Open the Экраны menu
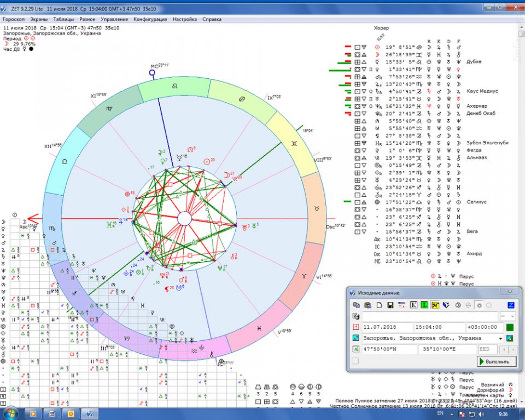 [x=39, y=19]
